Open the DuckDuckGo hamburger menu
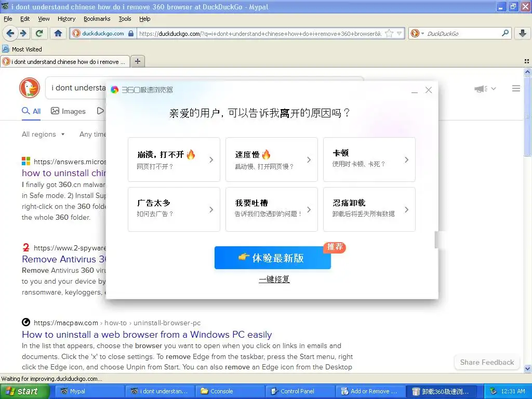Viewport: 532px width, 399px height. 516,88
